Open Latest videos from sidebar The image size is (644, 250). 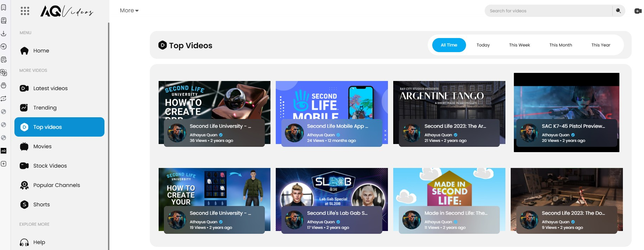pyautogui.click(x=50, y=88)
